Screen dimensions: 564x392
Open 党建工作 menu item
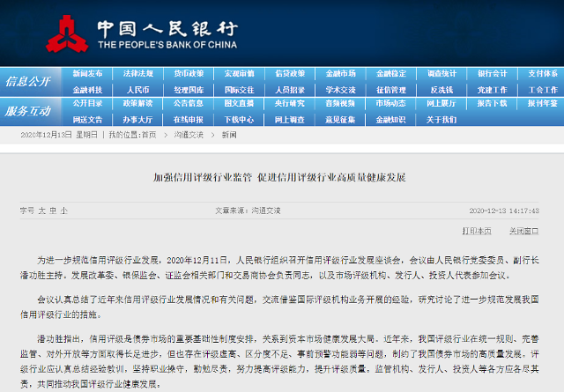click(x=492, y=90)
